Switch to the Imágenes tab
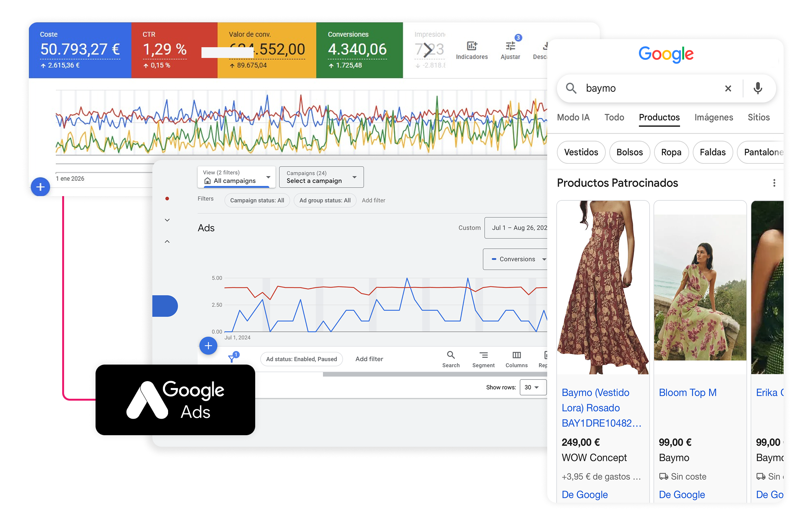The image size is (812, 525). (714, 117)
